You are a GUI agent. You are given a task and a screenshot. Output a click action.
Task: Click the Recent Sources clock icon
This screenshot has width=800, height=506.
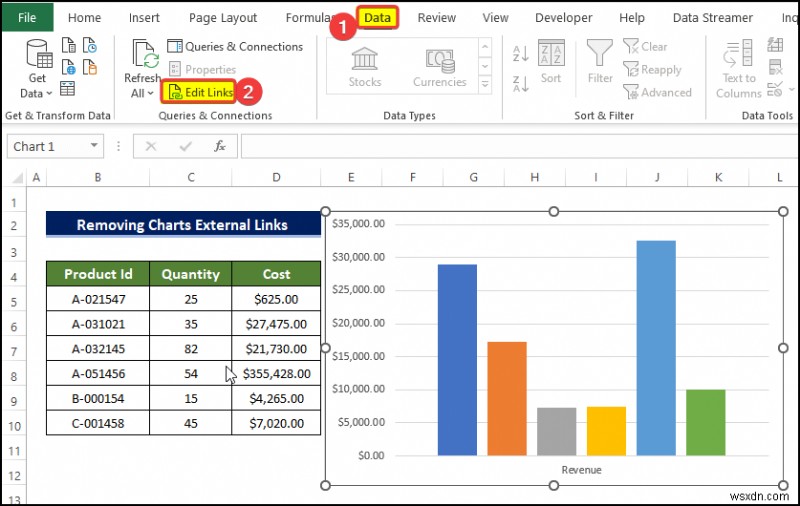pos(89,45)
